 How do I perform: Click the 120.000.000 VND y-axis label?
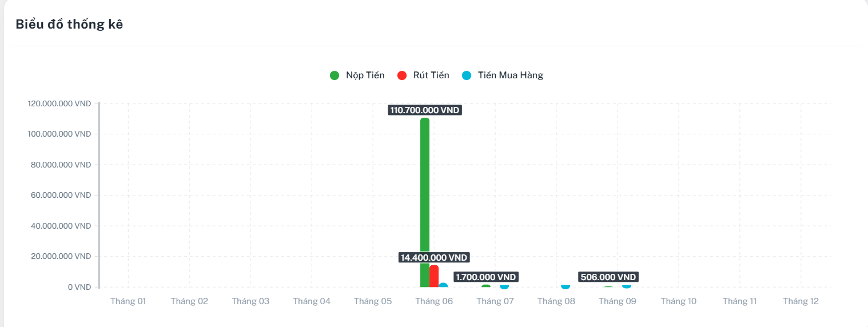coord(59,104)
